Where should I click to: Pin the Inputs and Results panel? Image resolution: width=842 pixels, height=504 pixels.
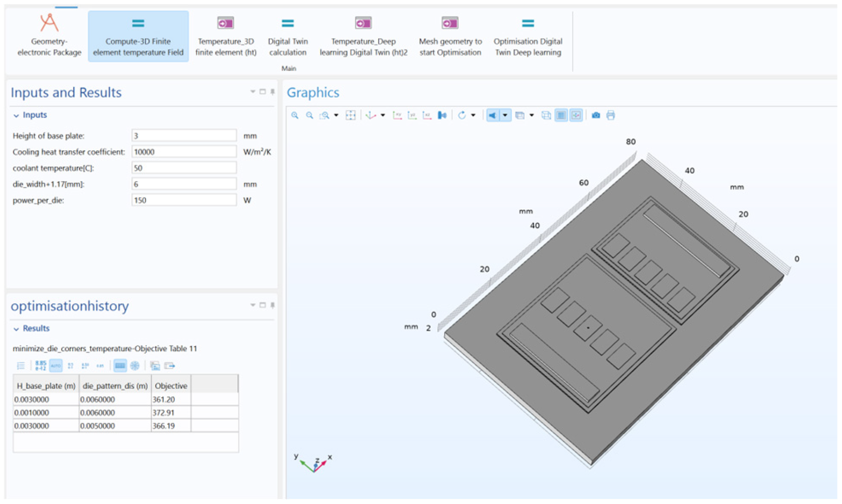click(272, 92)
